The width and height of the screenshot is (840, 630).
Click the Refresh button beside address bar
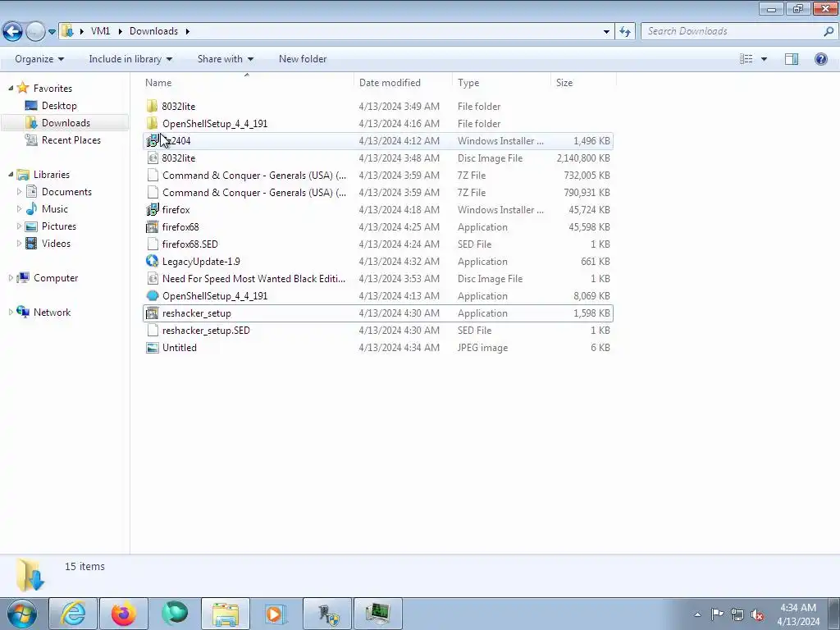coord(624,31)
